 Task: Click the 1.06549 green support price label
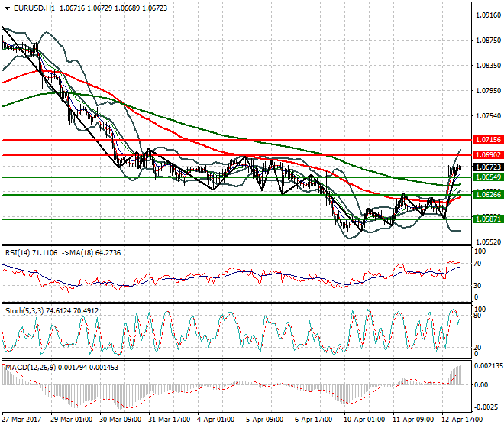[x=488, y=177]
